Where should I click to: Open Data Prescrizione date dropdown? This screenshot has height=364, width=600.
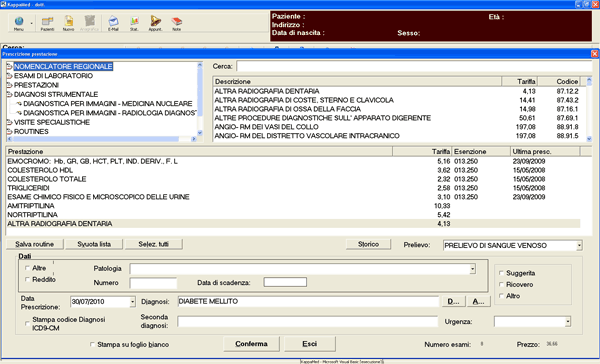[132, 302]
